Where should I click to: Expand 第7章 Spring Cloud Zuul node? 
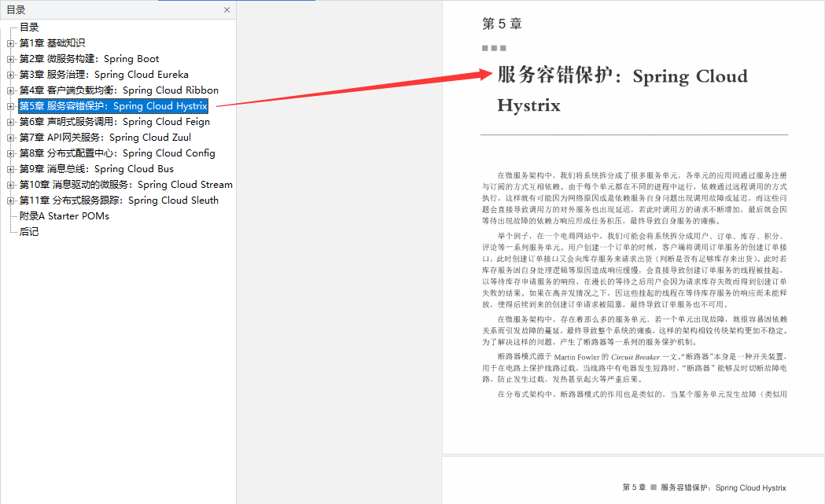coord(10,138)
